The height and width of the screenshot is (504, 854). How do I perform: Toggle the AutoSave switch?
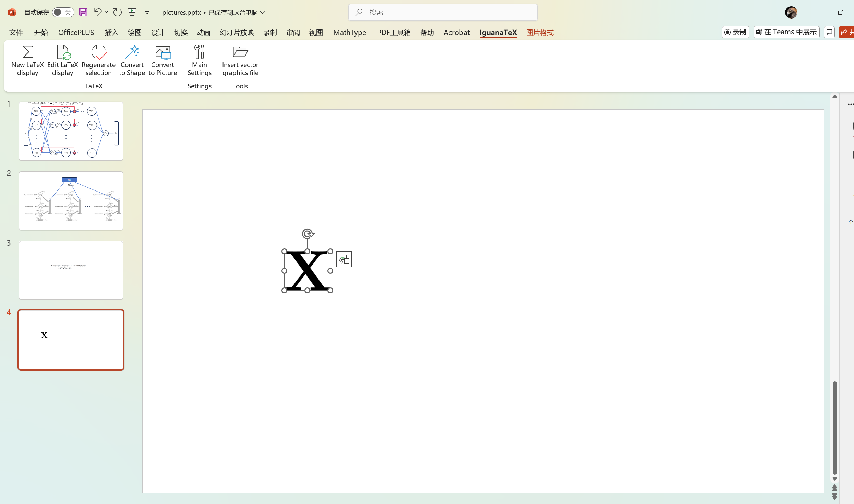63,12
